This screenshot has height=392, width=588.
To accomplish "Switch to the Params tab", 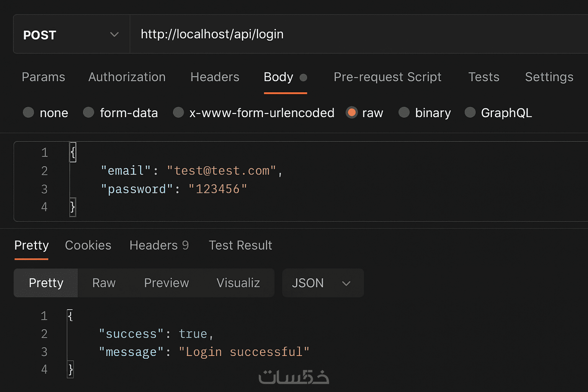I will tap(43, 77).
